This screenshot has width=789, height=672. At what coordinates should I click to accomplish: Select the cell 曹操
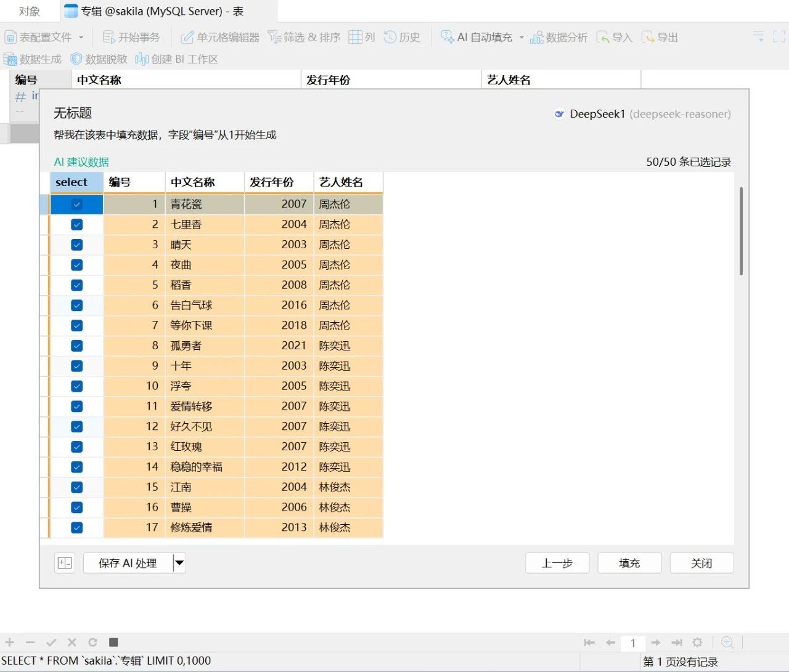point(205,508)
